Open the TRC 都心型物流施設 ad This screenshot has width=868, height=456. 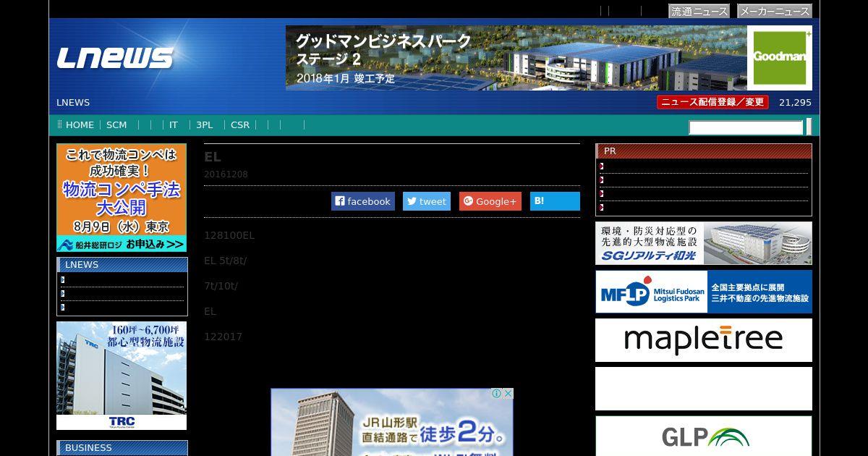point(122,376)
